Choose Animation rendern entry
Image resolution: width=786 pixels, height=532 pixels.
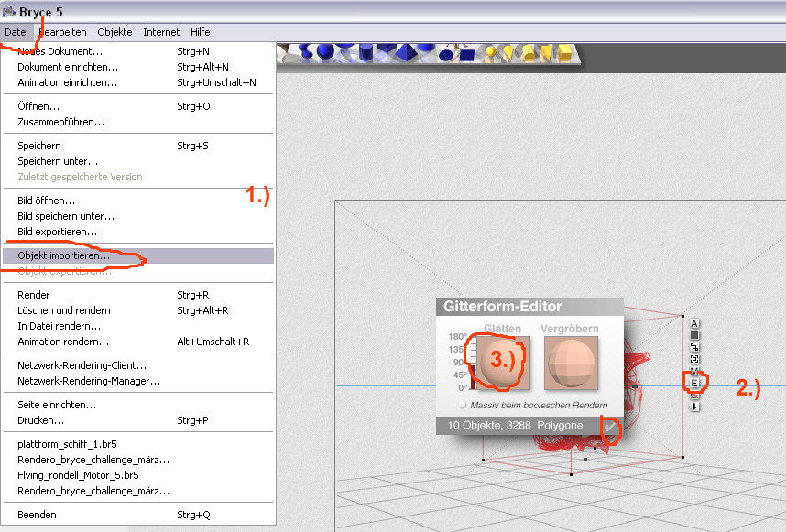138,342
